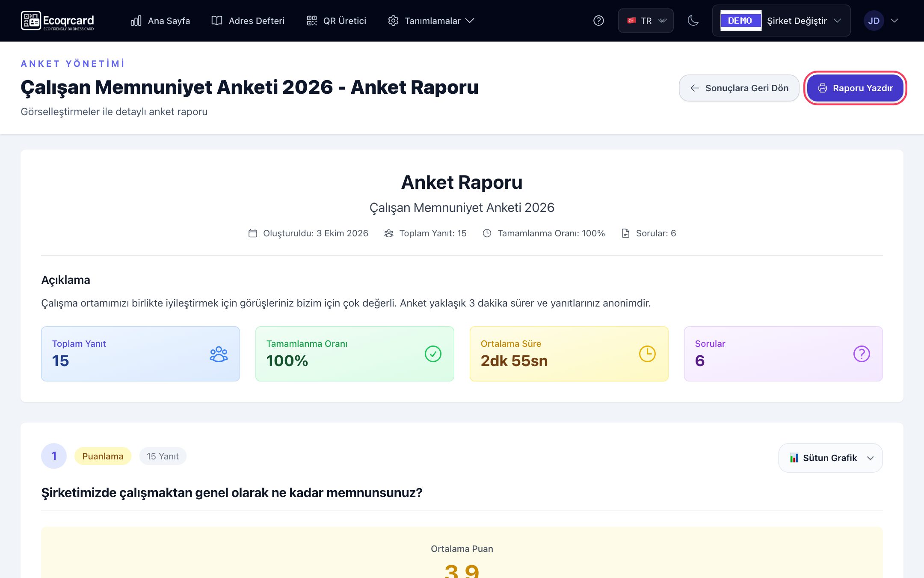Click the people icon next to Toplam Yanıt: 15
Viewport: 924px width, 578px height.
tap(389, 233)
